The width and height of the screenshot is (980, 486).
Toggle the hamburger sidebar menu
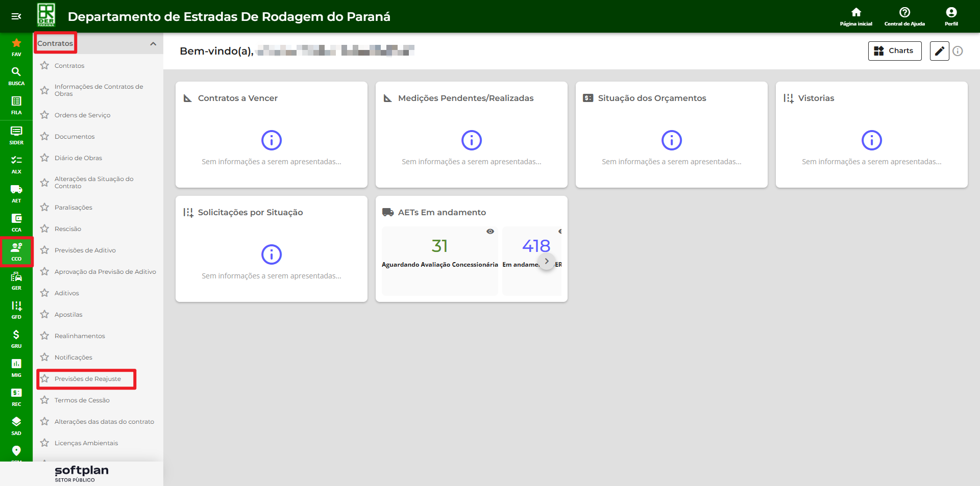(x=16, y=16)
